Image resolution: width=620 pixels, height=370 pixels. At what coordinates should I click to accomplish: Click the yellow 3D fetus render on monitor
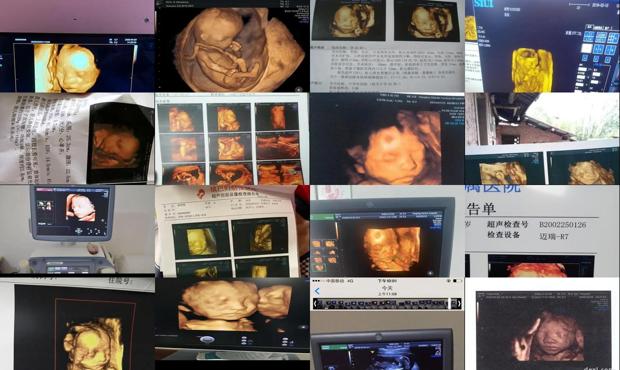coord(531,69)
